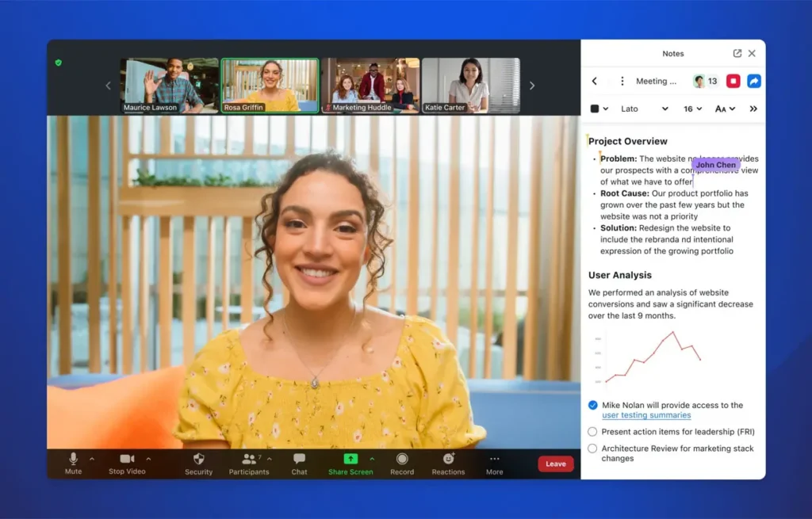Check the Architecture Review task
Viewport: 812px width, 519px height.
(592, 448)
